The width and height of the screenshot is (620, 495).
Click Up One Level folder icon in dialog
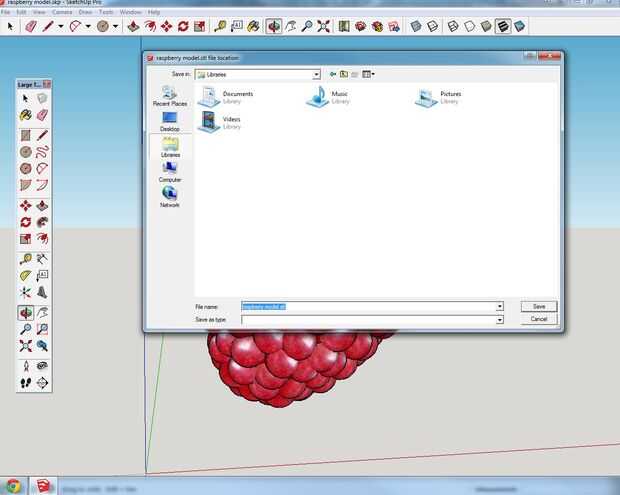[344, 74]
